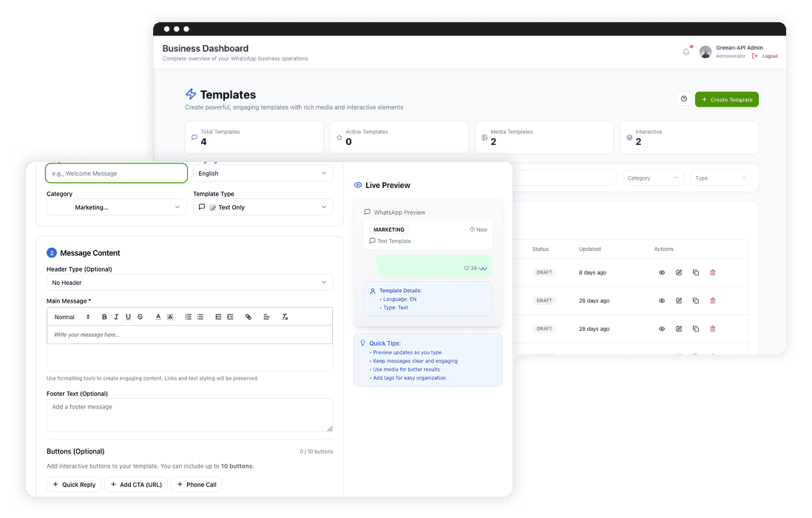Expand the Category dropdown set to Marketing
The height and width of the screenshot is (518, 812).
(x=116, y=206)
